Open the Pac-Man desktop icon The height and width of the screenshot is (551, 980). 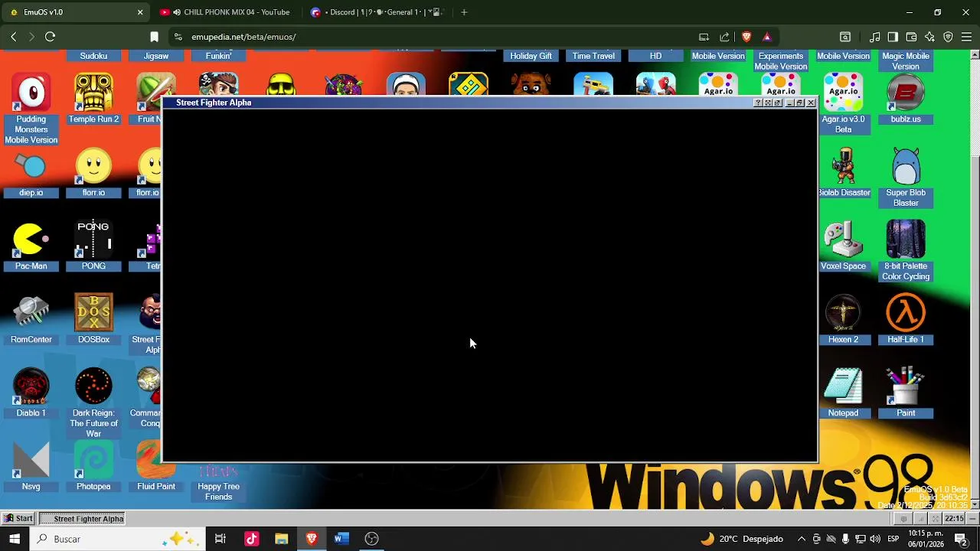tap(31, 246)
